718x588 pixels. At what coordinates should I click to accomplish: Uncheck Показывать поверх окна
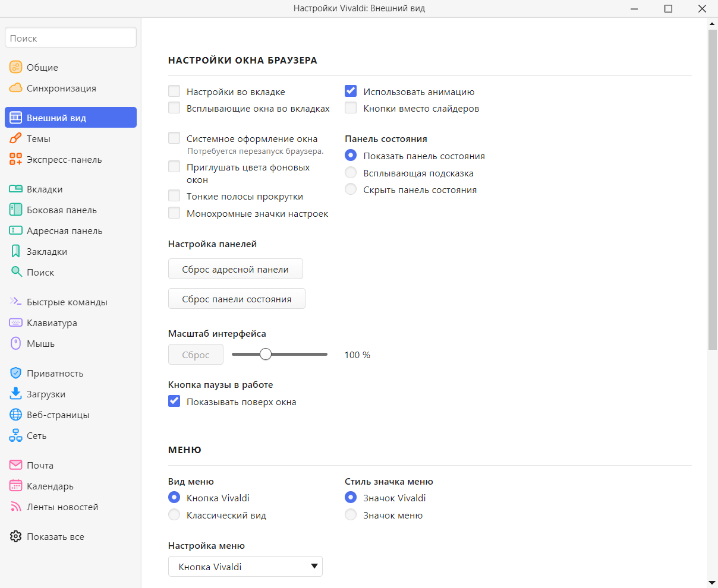[174, 402]
